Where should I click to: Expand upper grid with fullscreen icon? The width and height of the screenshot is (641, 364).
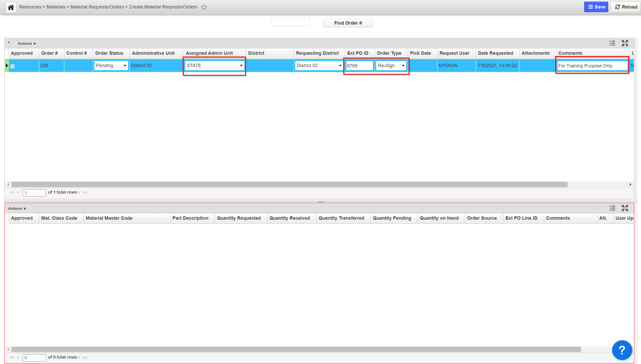pyautogui.click(x=625, y=43)
